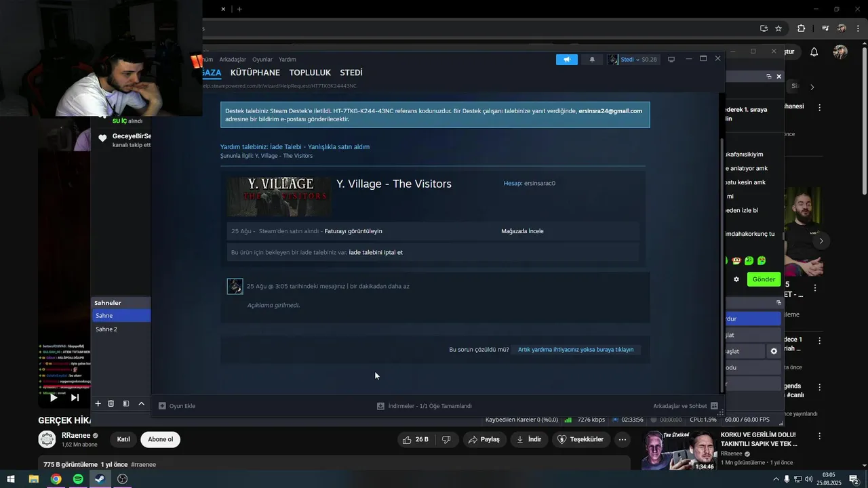The height and width of the screenshot is (488, 868).
Task: Click the Faturayı görüntüleyin link
Action: click(x=353, y=231)
